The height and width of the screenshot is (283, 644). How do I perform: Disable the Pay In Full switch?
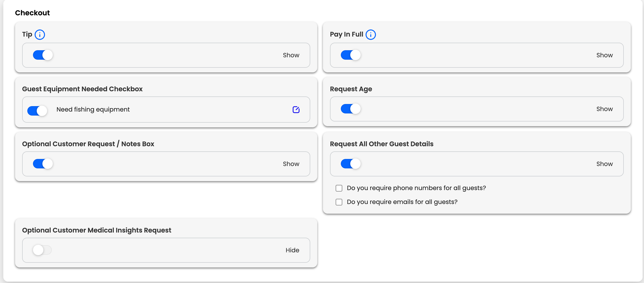(x=351, y=55)
